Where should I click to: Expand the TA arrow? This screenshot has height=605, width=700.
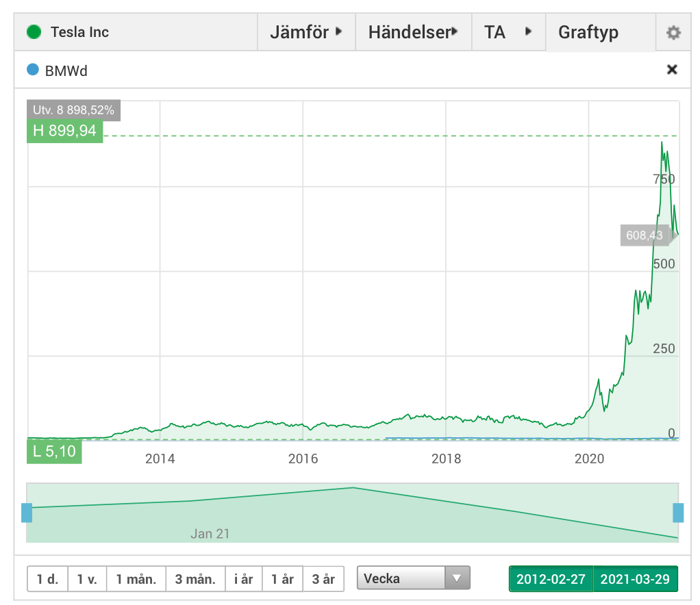529,31
